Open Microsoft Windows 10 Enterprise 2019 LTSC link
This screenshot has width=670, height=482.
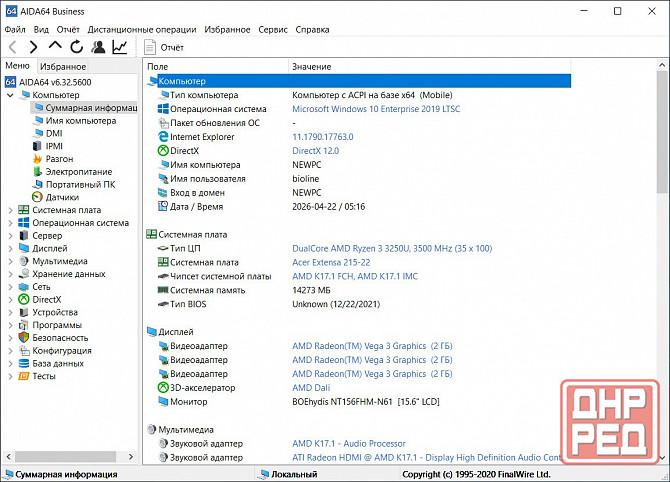pos(376,109)
